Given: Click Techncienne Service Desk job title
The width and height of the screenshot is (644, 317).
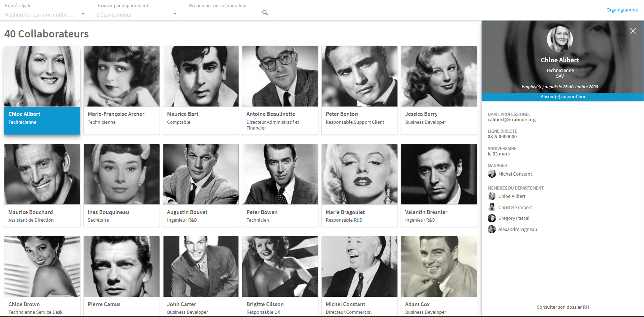Looking at the screenshot, I should pos(35,312).
